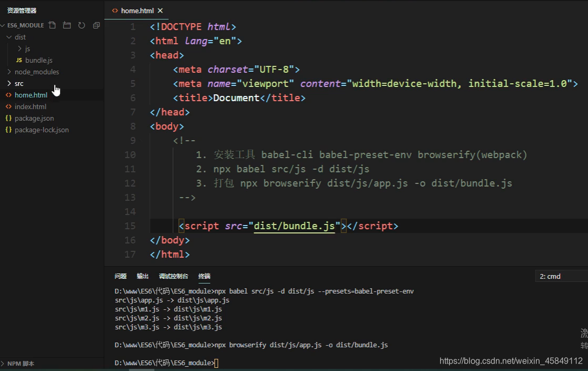Expand the node_modules folder
The width and height of the screenshot is (588, 371).
click(x=9, y=72)
